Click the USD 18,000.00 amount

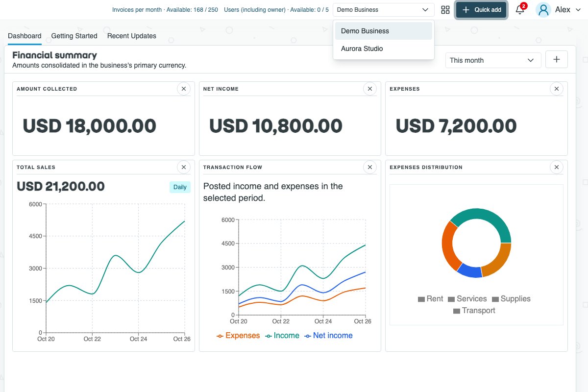click(90, 126)
